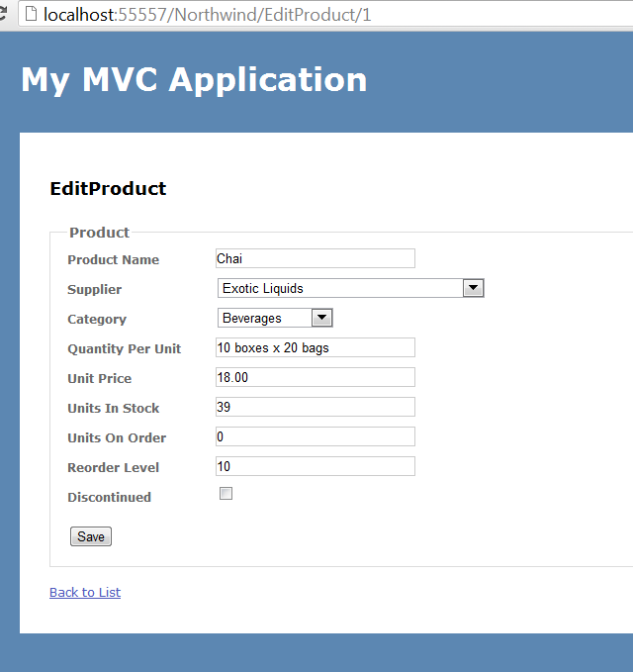Click the My MVC Application title

point(194,80)
